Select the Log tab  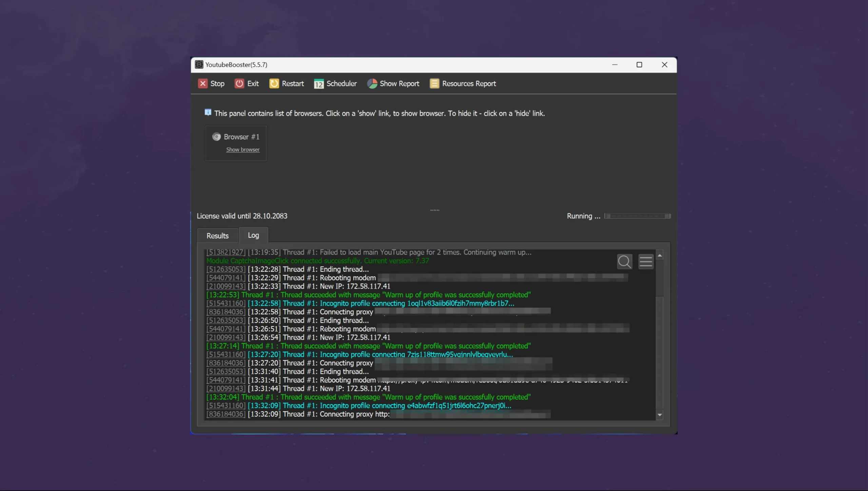point(253,235)
